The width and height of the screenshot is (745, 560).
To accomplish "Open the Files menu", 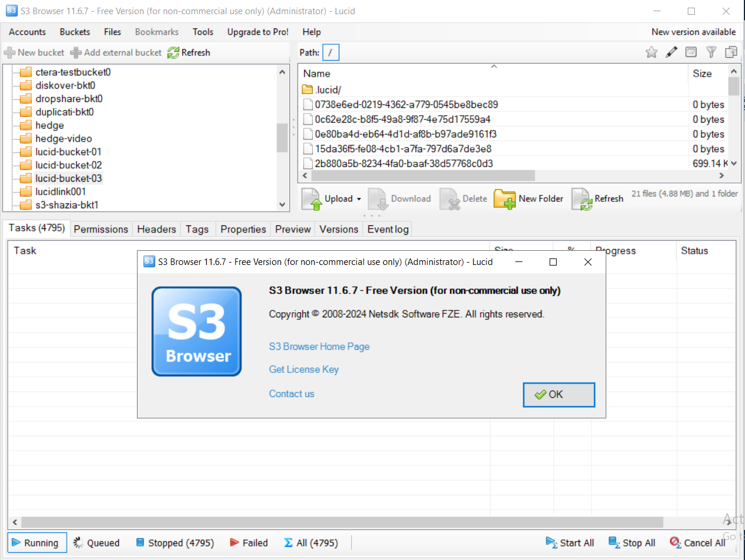I will click(112, 32).
